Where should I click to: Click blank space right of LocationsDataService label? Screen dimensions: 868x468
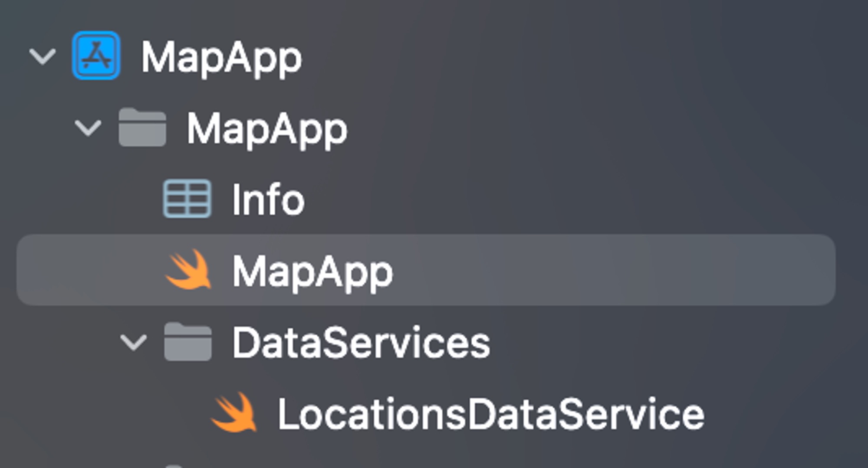coord(781,414)
